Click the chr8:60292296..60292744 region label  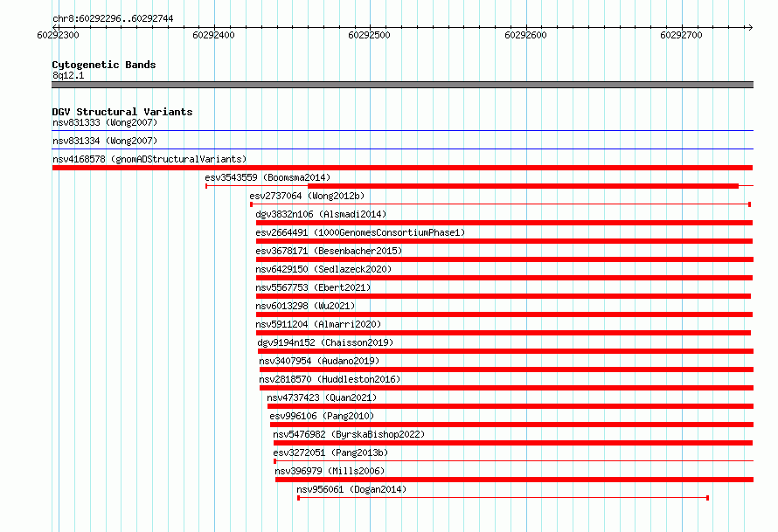tap(113, 18)
